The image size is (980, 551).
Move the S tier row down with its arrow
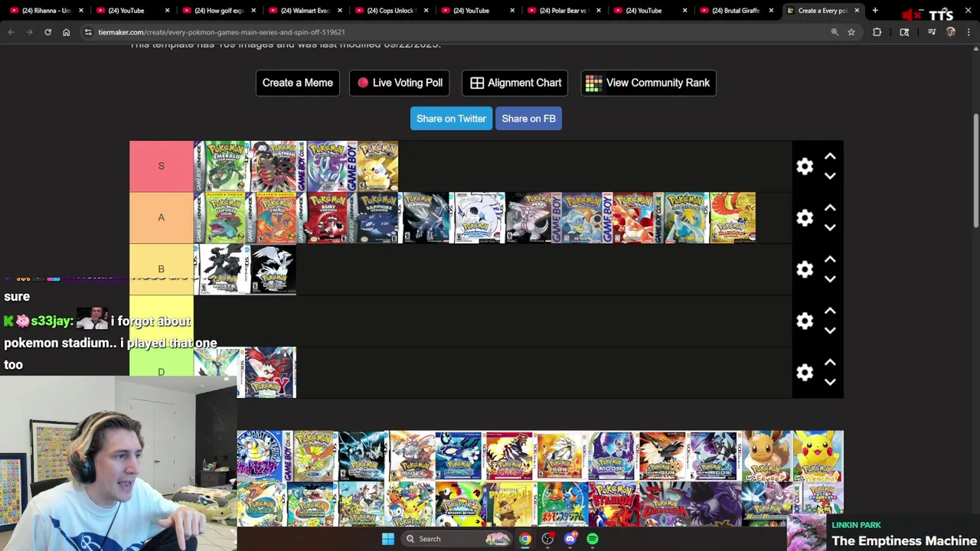click(x=830, y=176)
